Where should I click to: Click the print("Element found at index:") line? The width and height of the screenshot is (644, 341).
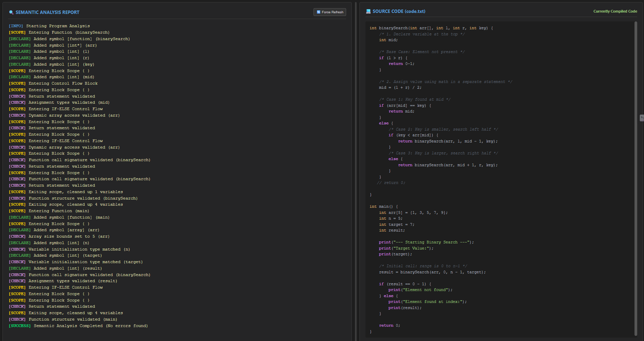(428, 302)
